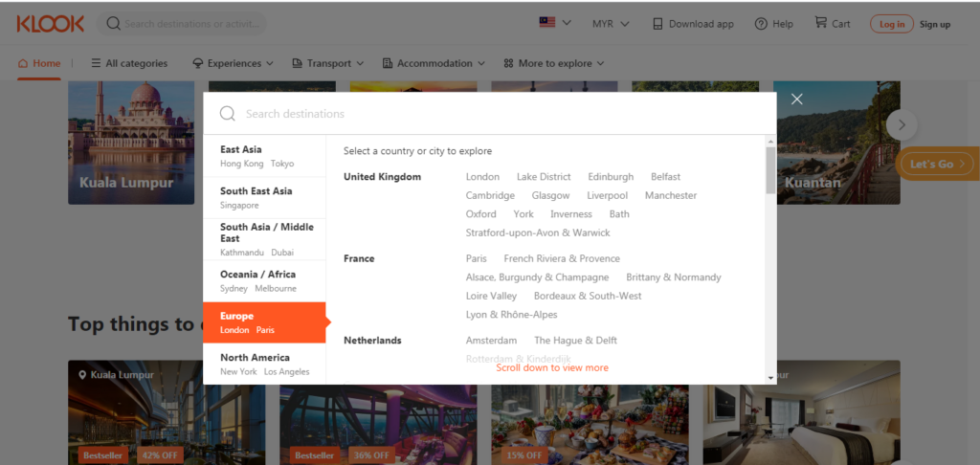The image size is (980, 465).
Task: Click the Sign up link
Action: (x=935, y=24)
